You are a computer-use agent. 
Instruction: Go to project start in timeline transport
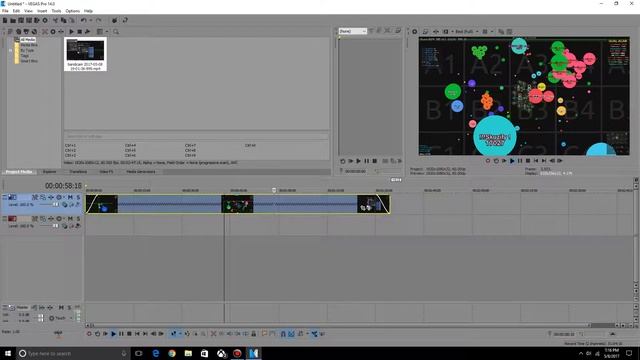(x=137, y=334)
